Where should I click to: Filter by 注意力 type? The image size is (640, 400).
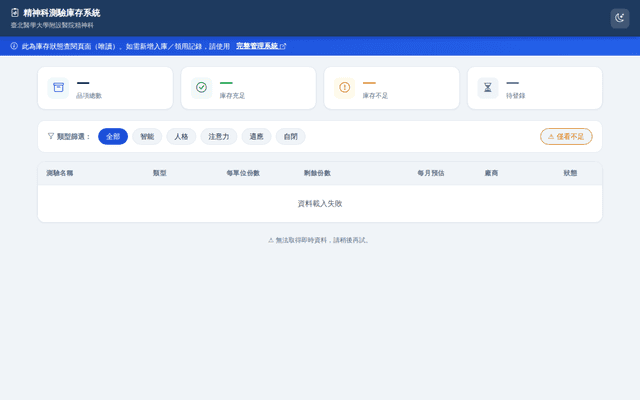tap(219, 137)
